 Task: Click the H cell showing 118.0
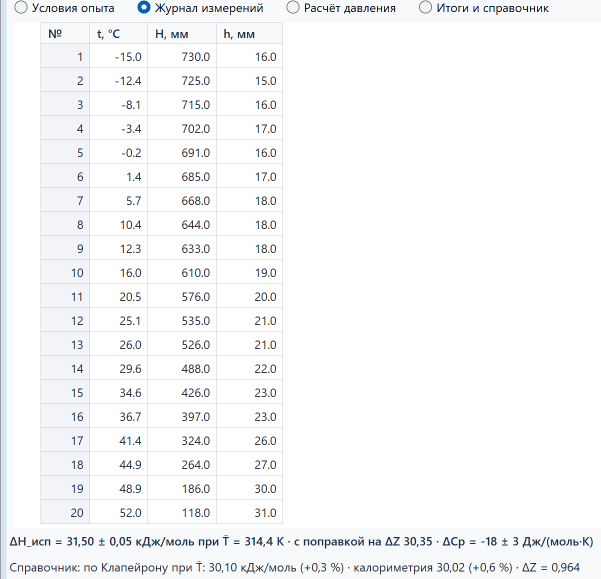tap(182, 512)
